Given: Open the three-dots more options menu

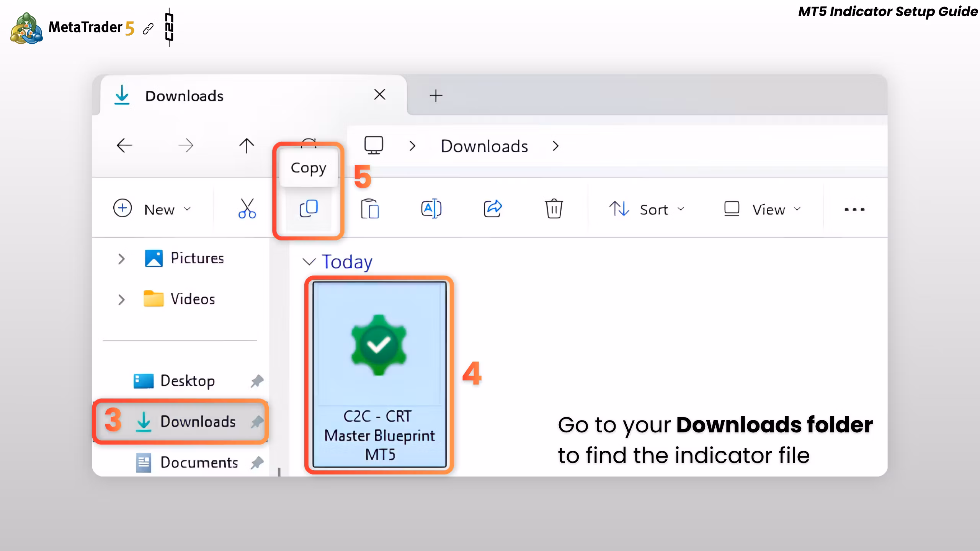Looking at the screenshot, I should (854, 209).
